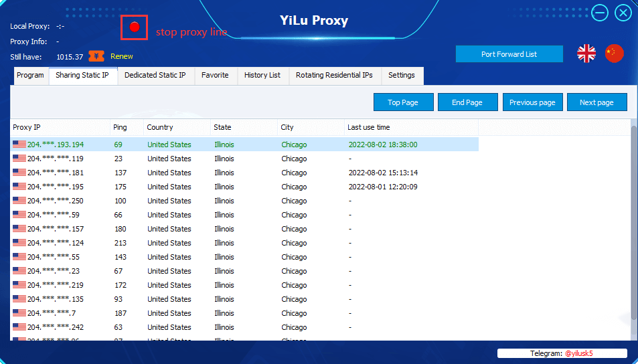Minimize the YiLu Proxy window
Viewport: 638px width, 364px height.
click(600, 13)
